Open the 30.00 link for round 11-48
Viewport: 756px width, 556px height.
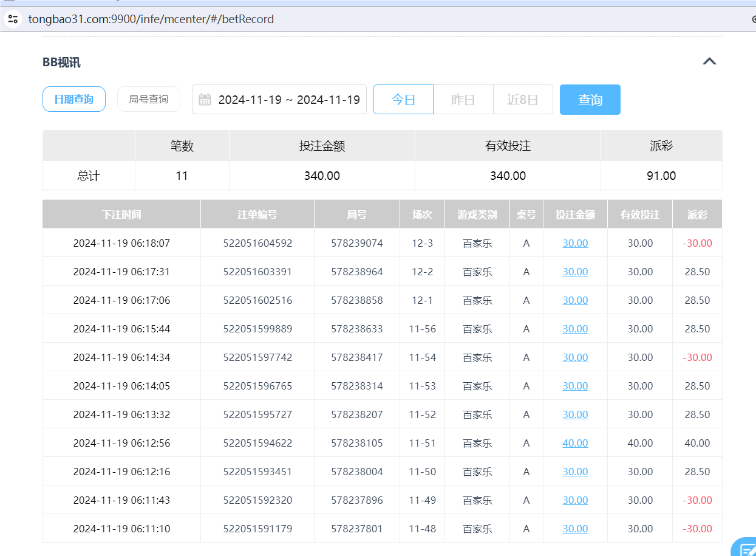tap(574, 528)
